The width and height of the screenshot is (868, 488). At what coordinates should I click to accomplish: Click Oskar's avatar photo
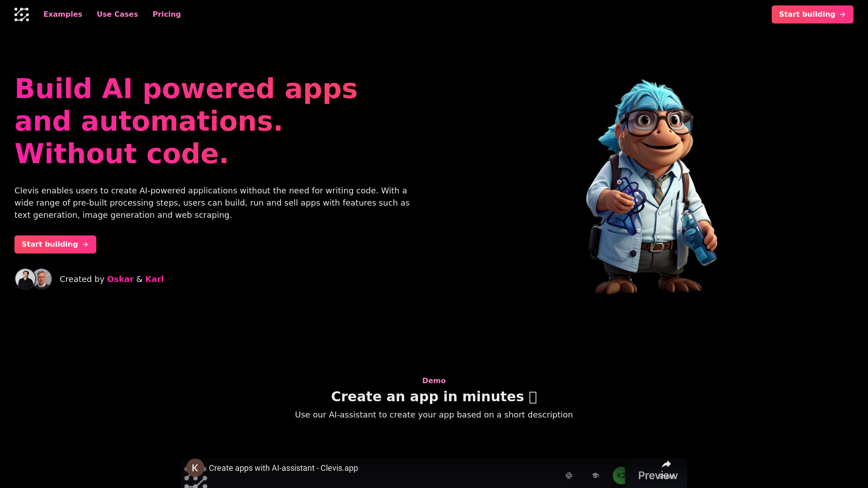tap(25, 279)
